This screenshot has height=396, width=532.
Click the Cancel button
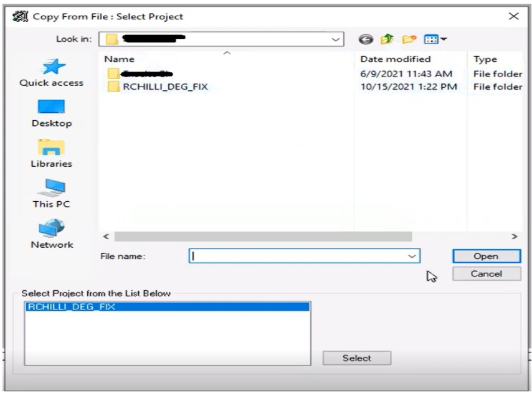click(487, 273)
